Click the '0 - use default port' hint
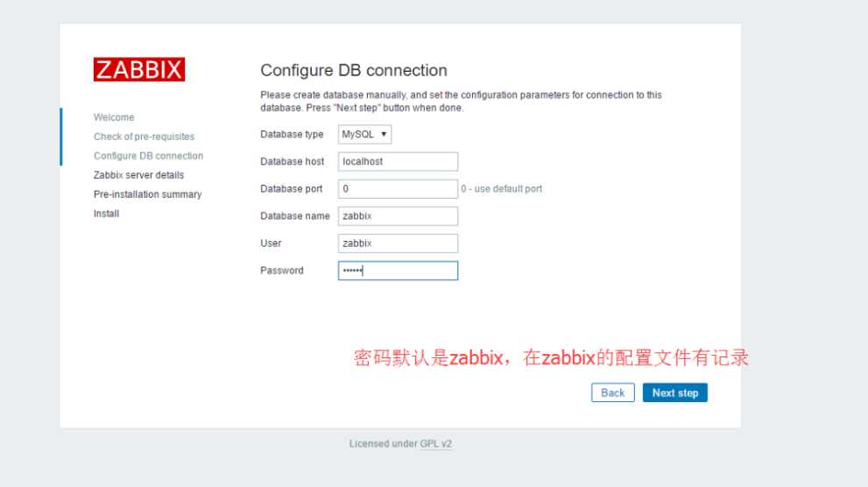Image resolution: width=868 pixels, height=487 pixels. click(x=502, y=188)
